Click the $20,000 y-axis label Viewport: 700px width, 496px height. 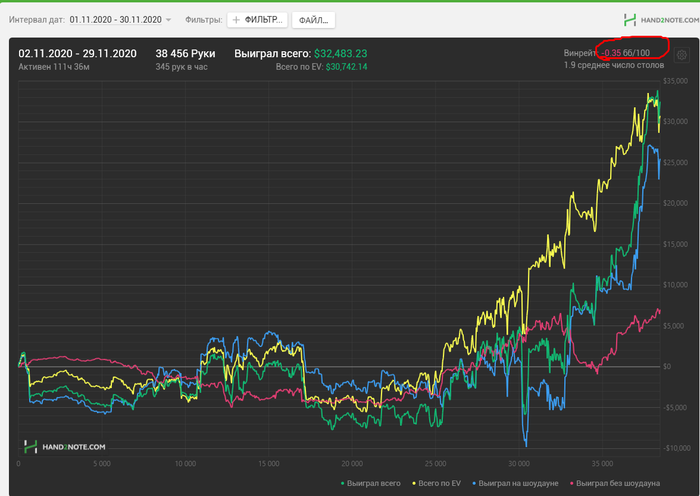675,203
